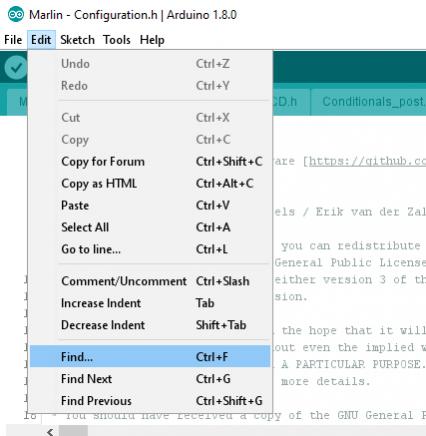Choose Copy for Forum

(150, 162)
